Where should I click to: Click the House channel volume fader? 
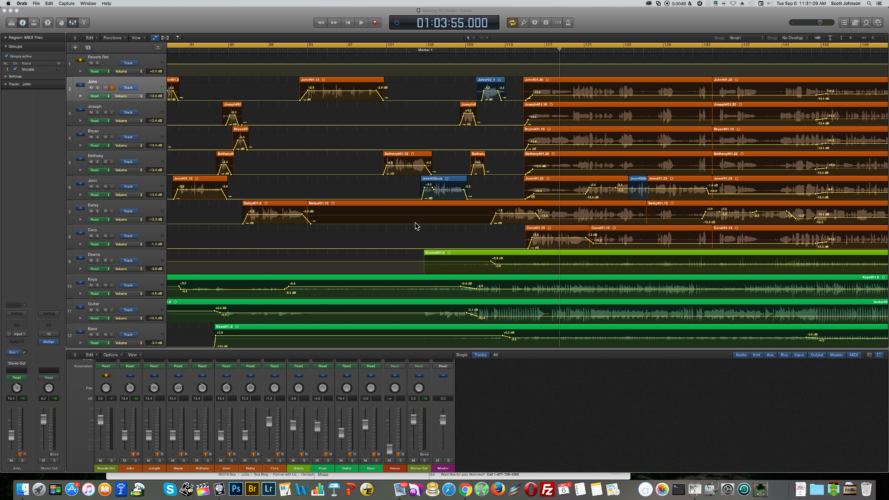[390, 449]
